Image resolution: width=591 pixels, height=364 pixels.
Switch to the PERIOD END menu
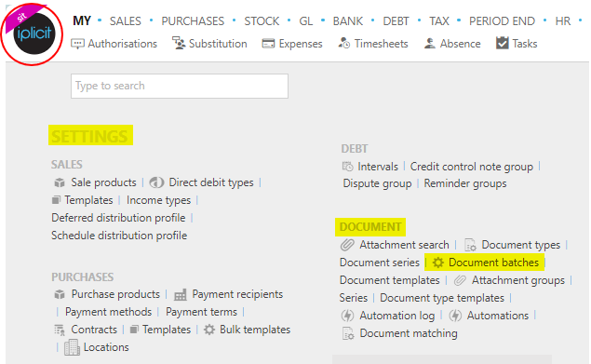click(x=502, y=21)
